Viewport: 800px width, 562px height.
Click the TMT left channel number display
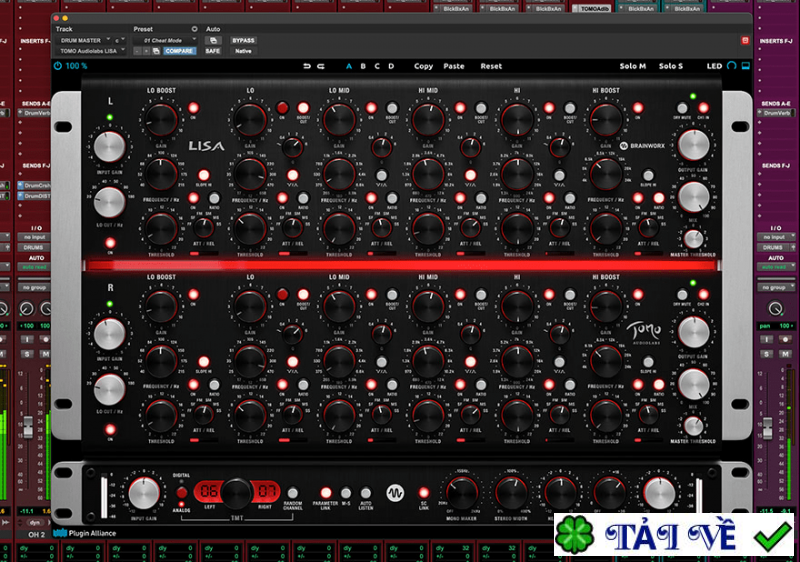[208, 491]
